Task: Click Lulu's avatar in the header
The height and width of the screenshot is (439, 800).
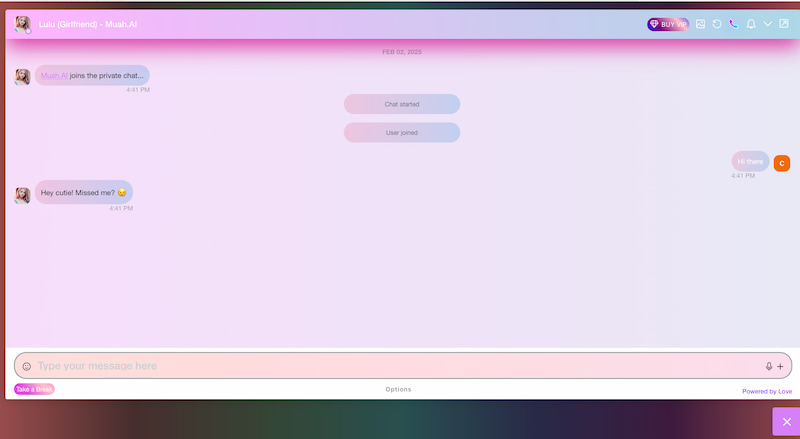Action: (x=22, y=24)
